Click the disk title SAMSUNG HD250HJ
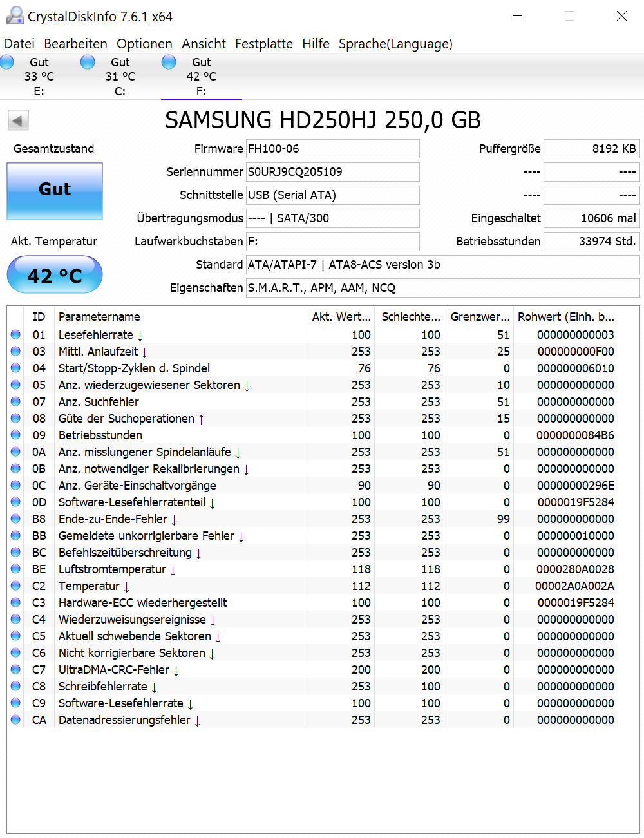 coord(323,120)
